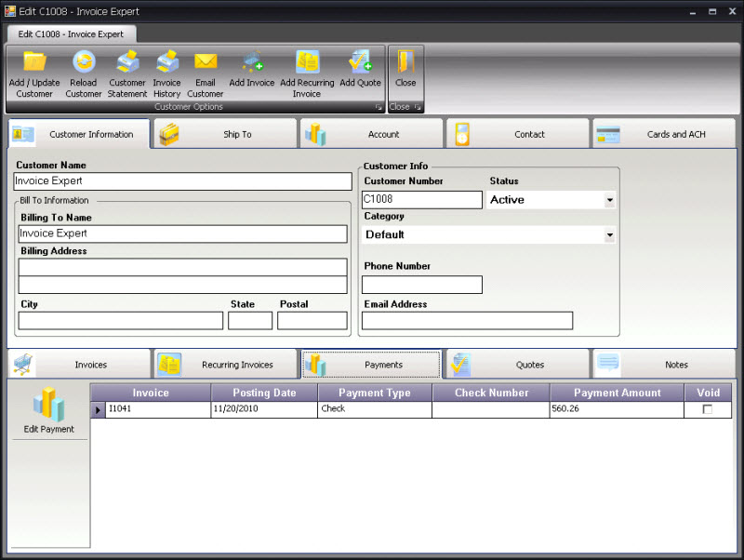Switch to the Ship To tab
Screen dimensions: 744x560
225,134
